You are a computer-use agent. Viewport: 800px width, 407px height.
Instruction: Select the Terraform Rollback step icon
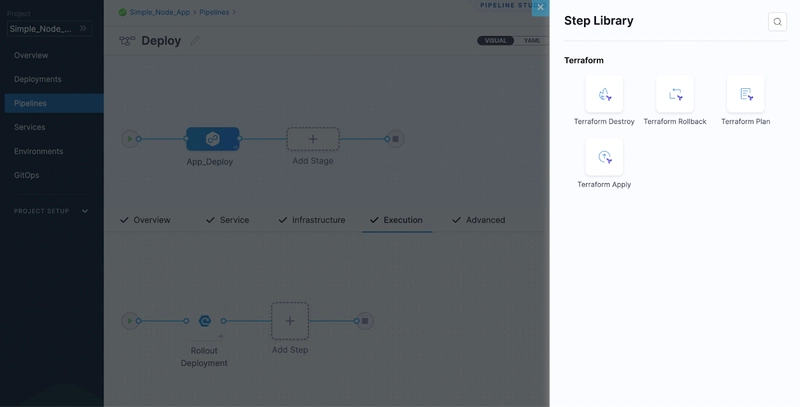point(675,94)
